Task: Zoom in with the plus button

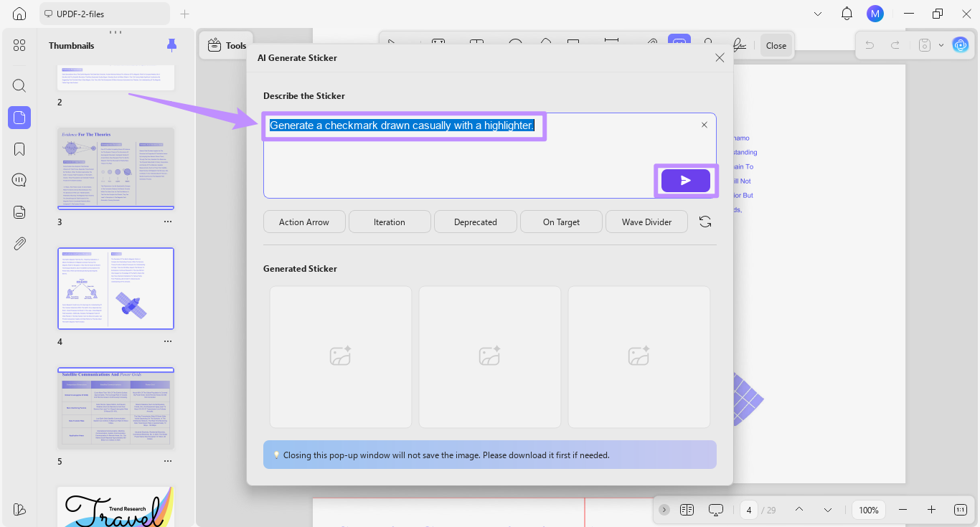Action: (931, 510)
